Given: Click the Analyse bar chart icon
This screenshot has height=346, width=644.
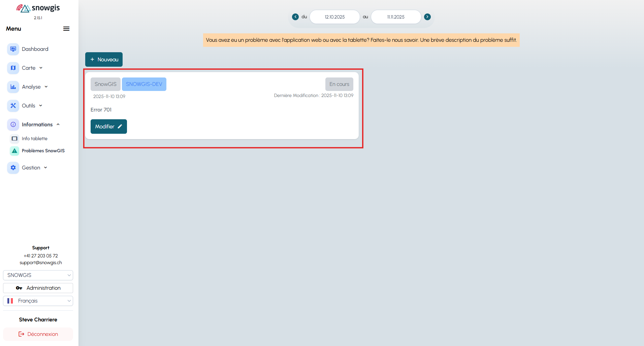Looking at the screenshot, I should click(13, 87).
